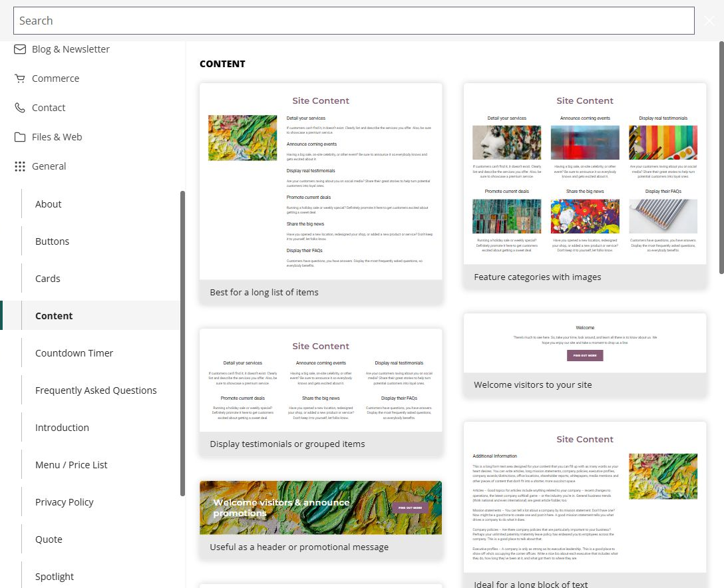Click the Contact phone icon
724x588 pixels.
click(20, 108)
